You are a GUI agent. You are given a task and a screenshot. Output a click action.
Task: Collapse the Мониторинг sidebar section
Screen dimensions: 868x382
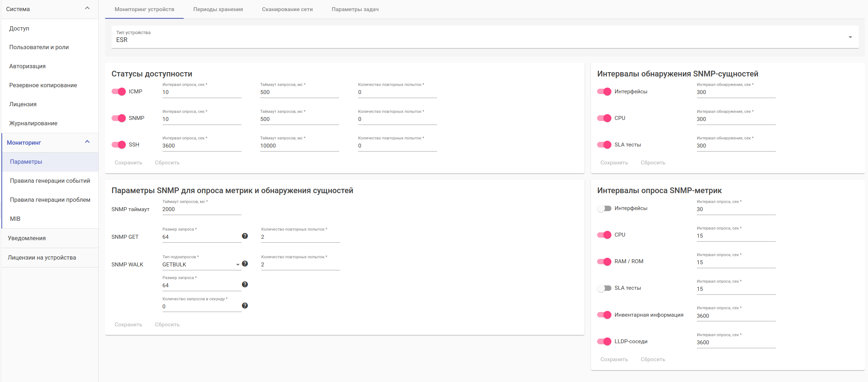(x=87, y=142)
